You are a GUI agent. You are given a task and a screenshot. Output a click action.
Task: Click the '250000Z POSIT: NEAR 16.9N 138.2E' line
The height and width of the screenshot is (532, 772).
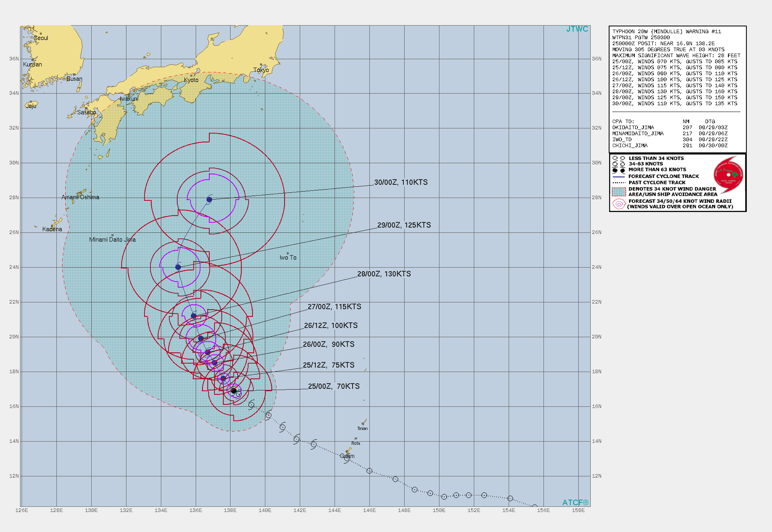[x=663, y=44]
